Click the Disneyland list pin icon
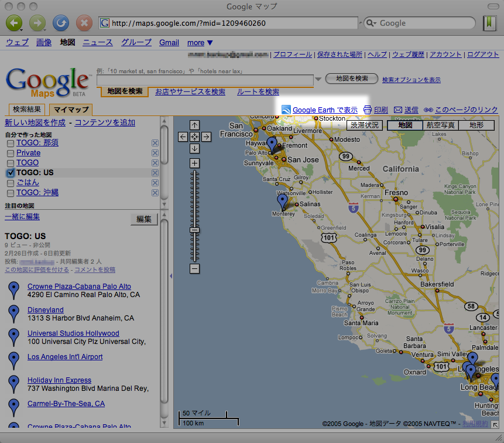The width and height of the screenshot is (504, 443). (x=13, y=313)
